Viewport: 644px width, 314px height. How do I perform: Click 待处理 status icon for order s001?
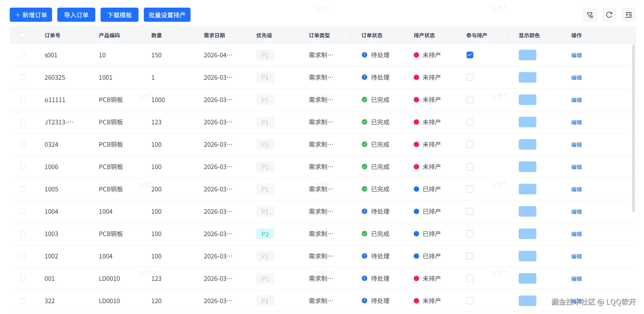[364, 55]
